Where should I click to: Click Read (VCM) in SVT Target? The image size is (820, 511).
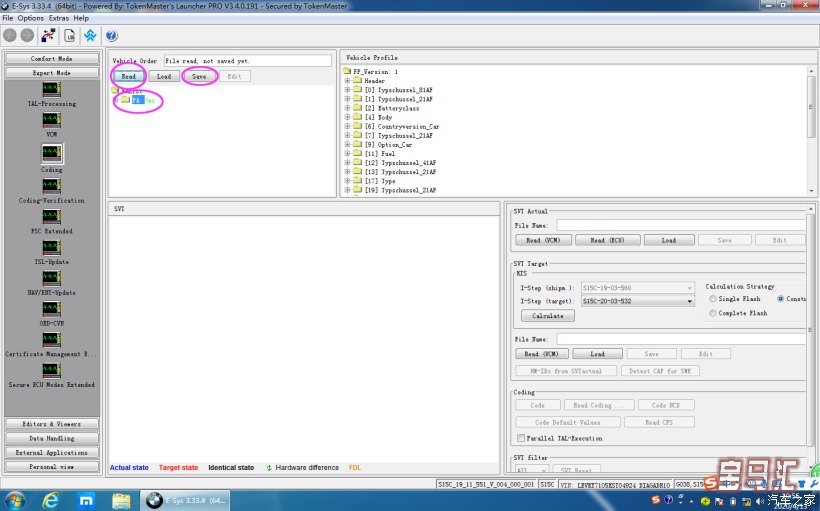(x=541, y=354)
